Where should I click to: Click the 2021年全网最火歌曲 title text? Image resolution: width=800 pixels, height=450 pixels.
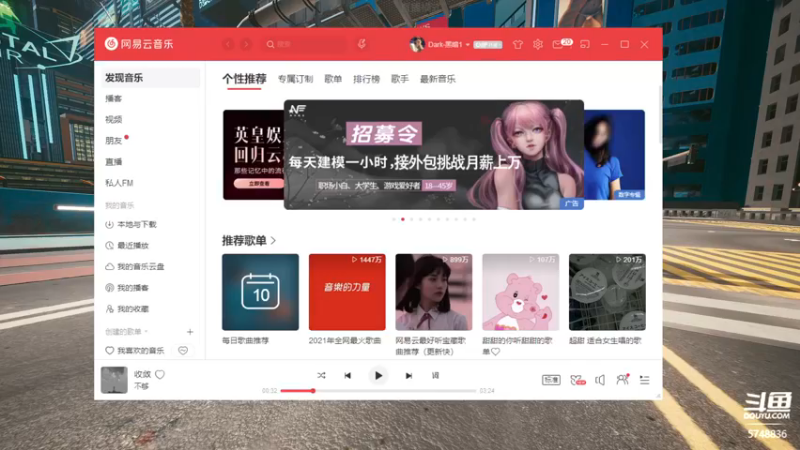[x=345, y=340]
